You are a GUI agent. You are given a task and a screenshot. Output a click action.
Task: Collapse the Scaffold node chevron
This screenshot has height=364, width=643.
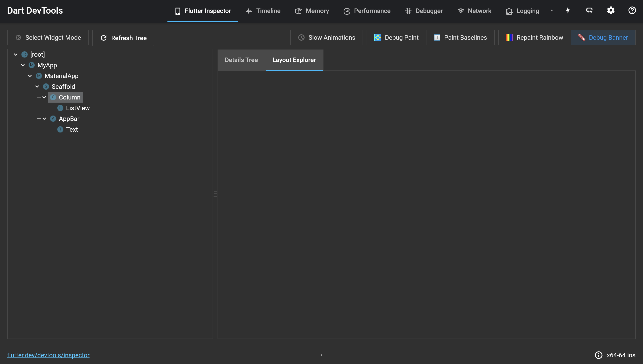pos(37,87)
